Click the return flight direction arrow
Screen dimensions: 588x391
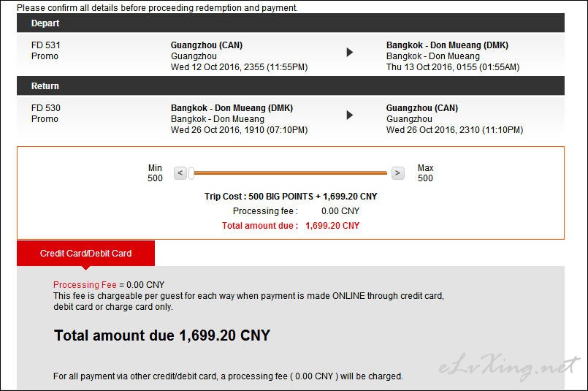pyautogui.click(x=349, y=115)
